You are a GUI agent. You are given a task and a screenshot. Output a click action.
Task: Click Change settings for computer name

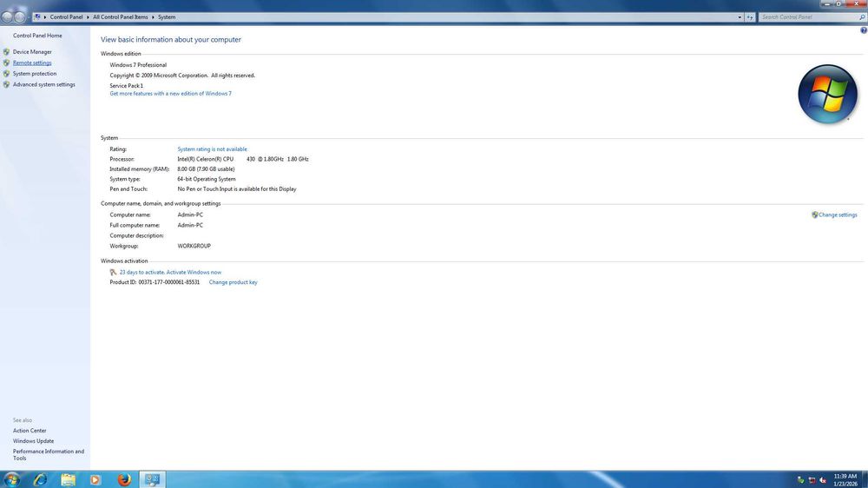coord(838,214)
